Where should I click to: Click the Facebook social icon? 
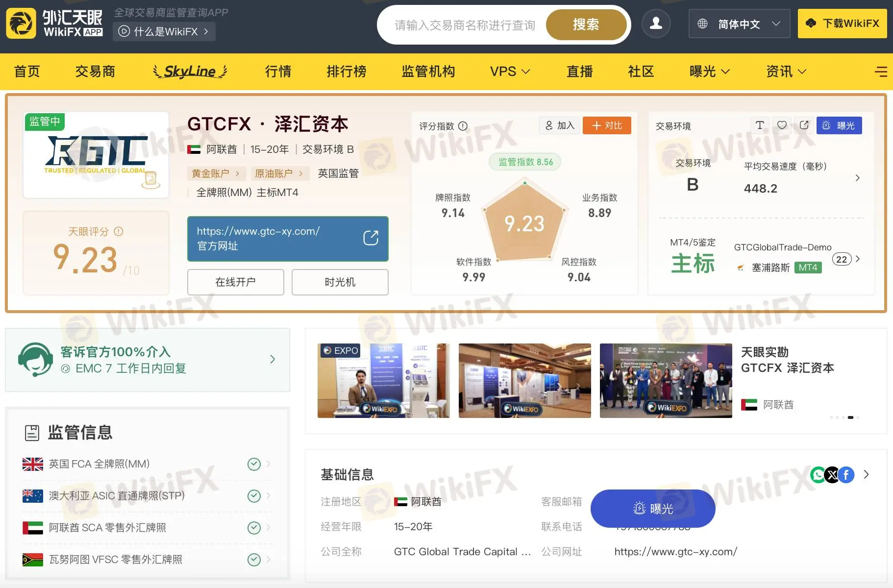coord(846,474)
